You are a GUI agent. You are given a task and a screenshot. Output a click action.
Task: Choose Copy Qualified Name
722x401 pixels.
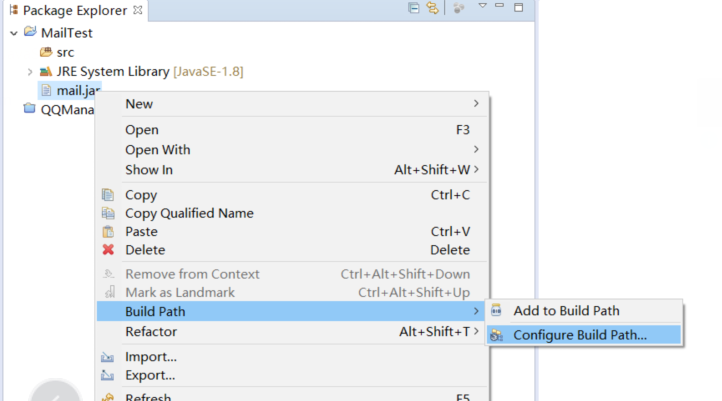coord(293,214)
